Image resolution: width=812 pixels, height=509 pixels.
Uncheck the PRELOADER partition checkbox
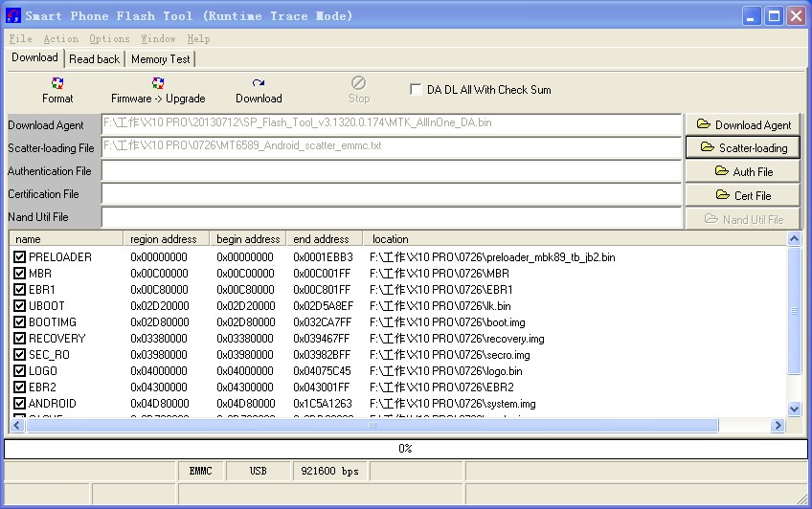20,257
